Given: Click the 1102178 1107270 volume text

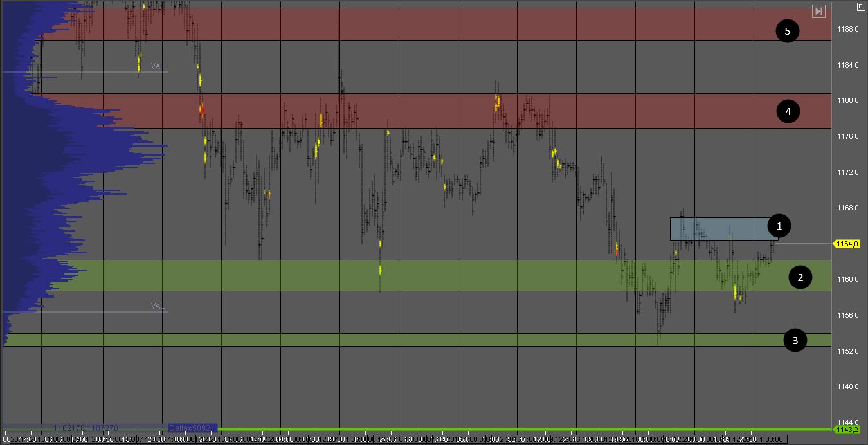Looking at the screenshot, I should click(x=86, y=427).
